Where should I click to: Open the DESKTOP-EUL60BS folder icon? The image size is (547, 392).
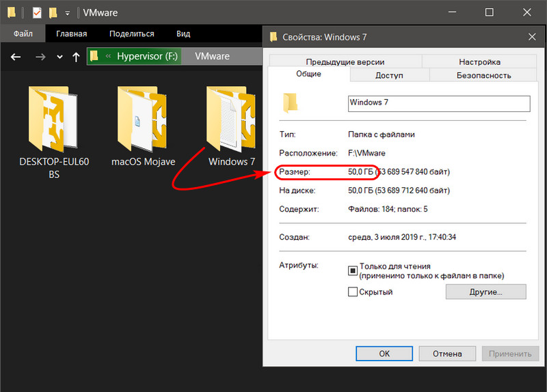point(53,119)
